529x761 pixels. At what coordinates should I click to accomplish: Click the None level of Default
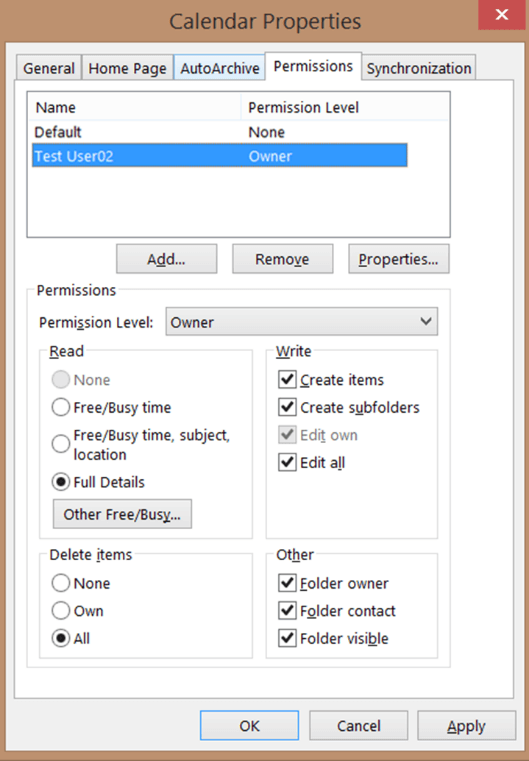(266, 132)
